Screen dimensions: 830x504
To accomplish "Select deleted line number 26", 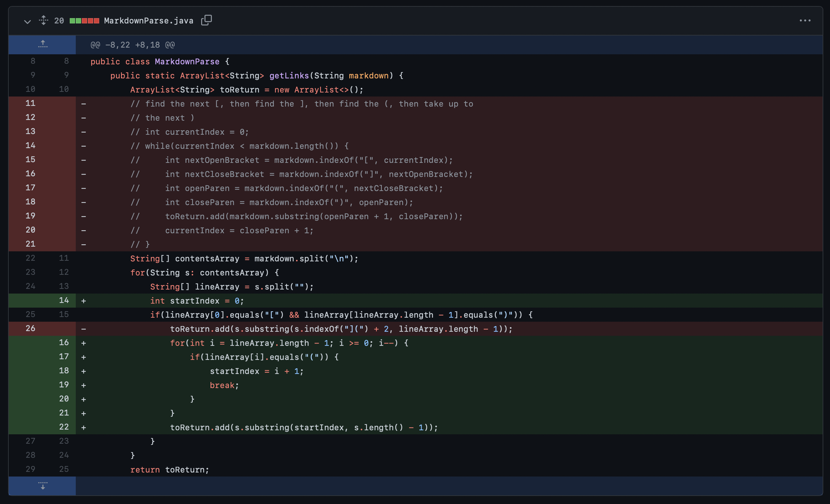I will click(x=30, y=329).
